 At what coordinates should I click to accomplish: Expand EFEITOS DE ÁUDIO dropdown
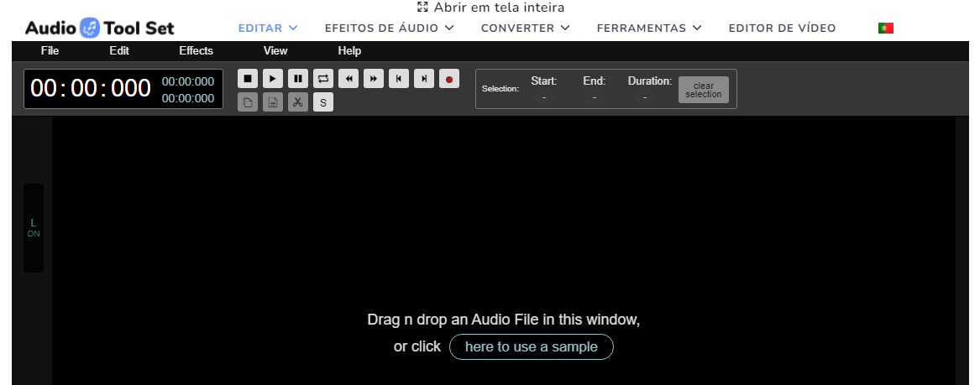390,28
